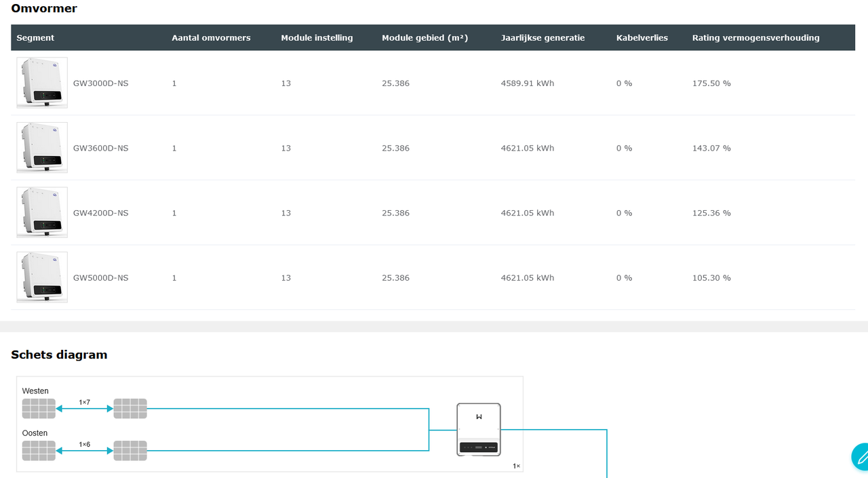Click the Jaarlijkse generatie column header

click(542, 38)
